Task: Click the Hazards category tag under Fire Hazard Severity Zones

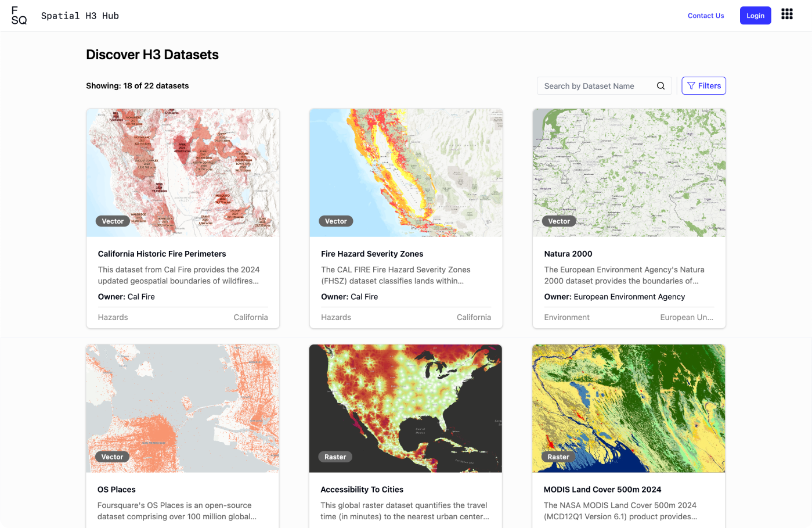Action: click(x=335, y=317)
